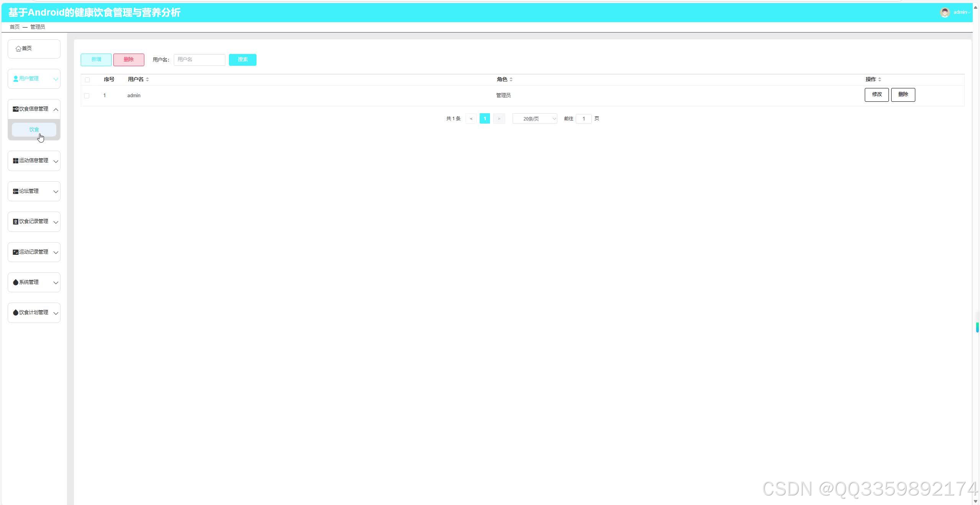Viewport: 980px width, 505px height.
Task: Click the 系统管理 droplet icon
Action: point(16,282)
